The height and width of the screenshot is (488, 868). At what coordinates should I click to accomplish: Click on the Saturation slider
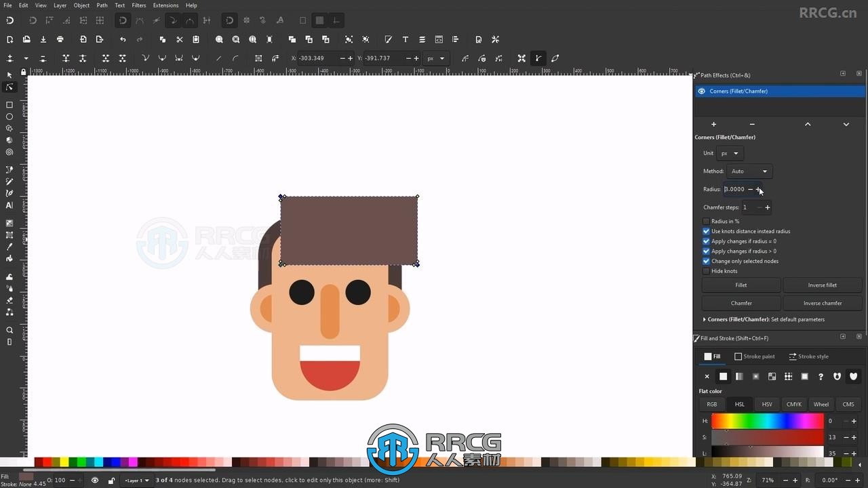coord(767,437)
